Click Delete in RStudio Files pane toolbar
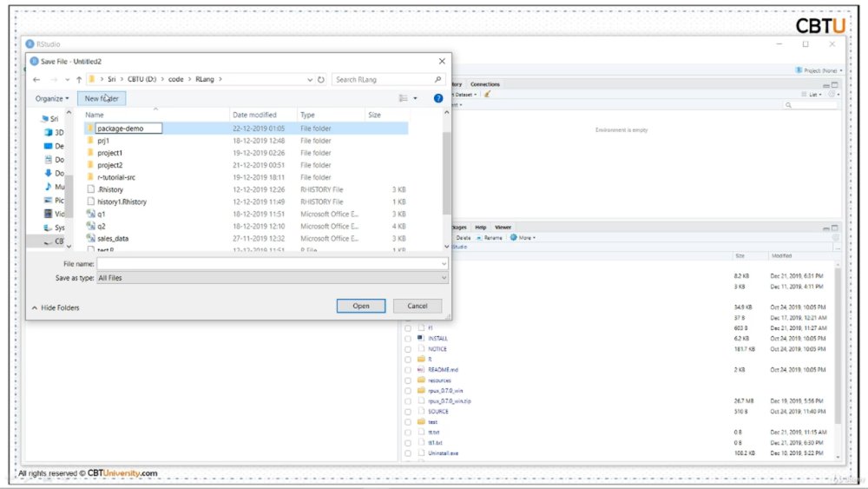This screenshot has height=489, width=868. tap(463, 238)
